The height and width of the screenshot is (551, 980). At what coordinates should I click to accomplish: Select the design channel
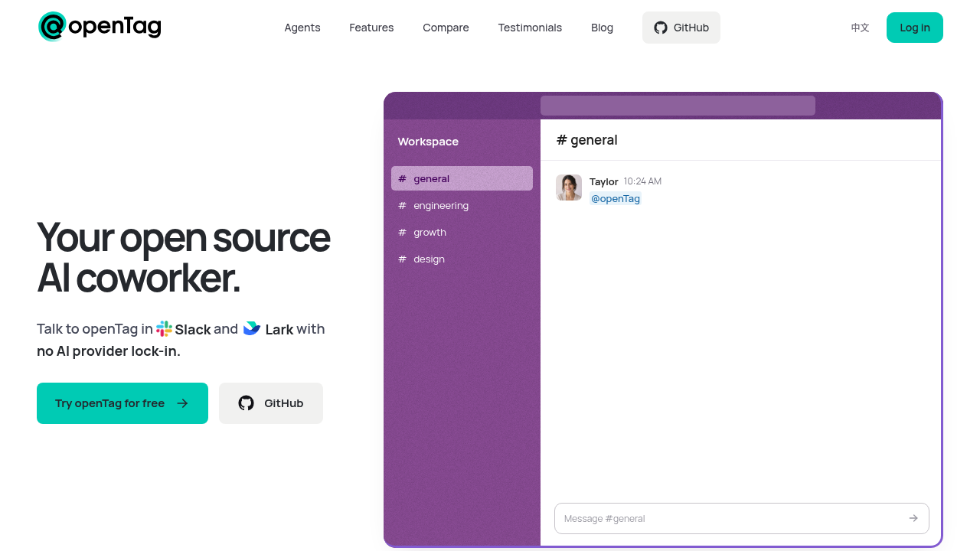point(462,259)
